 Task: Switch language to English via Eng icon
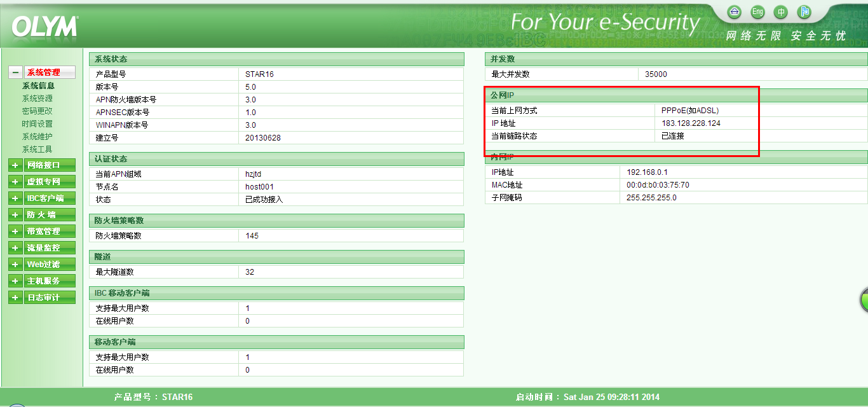[x=757, y=12]
